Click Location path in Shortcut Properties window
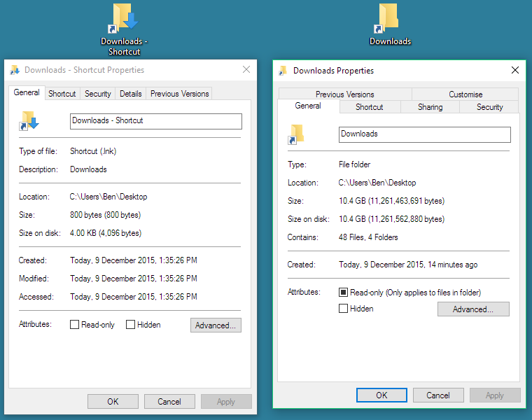Screen dimensions: 532x420 108,197
